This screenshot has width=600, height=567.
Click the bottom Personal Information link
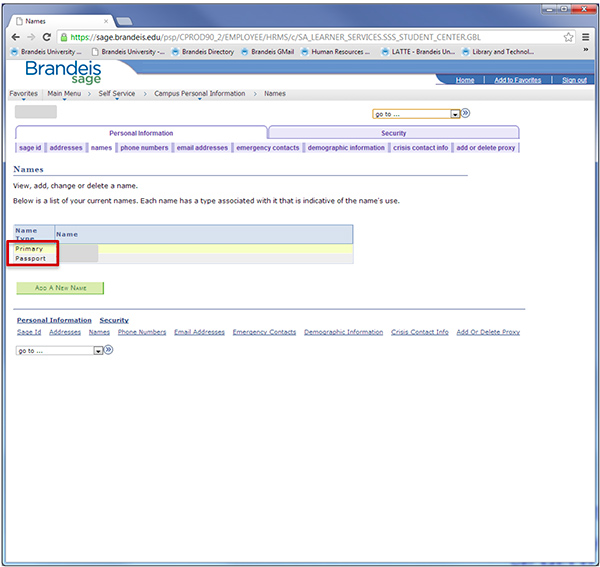pyautogui.click(x=54, y=320)
